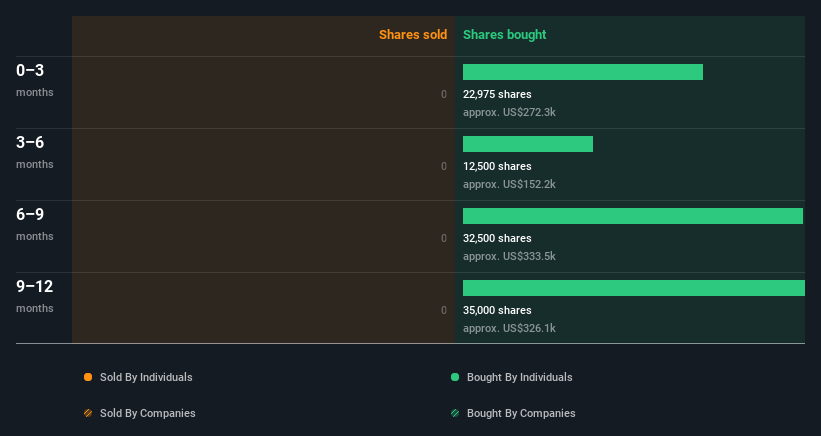The width and height of the screenshot is (821, 436).
Task: Click the Shares bought column header
Action: tap(504, 35)
